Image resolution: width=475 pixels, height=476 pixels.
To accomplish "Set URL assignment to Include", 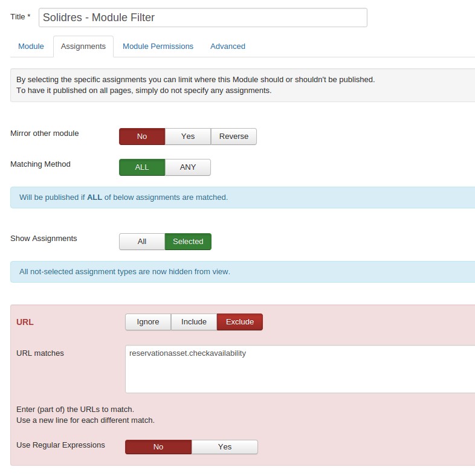I will (x=194, y=322).
